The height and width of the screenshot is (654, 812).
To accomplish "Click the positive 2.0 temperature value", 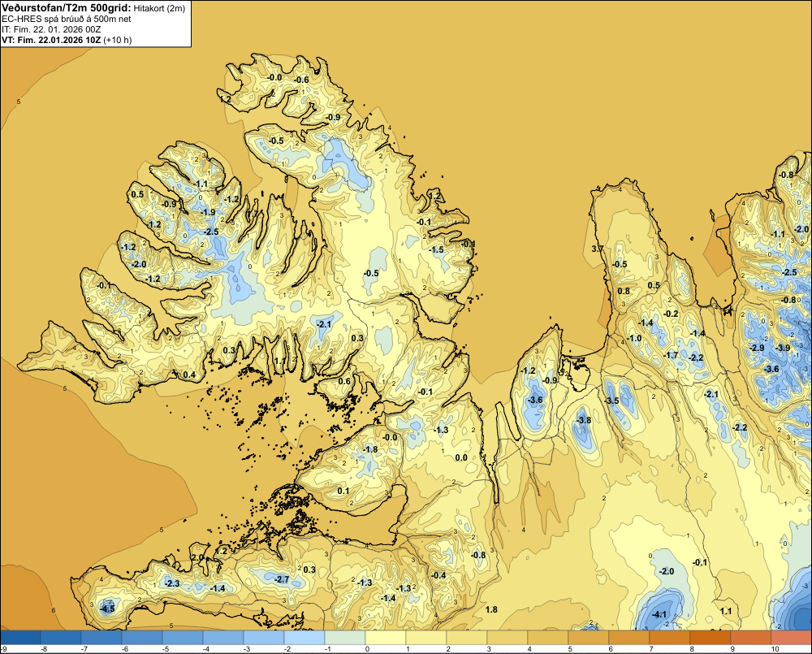I will pos(197,557).
